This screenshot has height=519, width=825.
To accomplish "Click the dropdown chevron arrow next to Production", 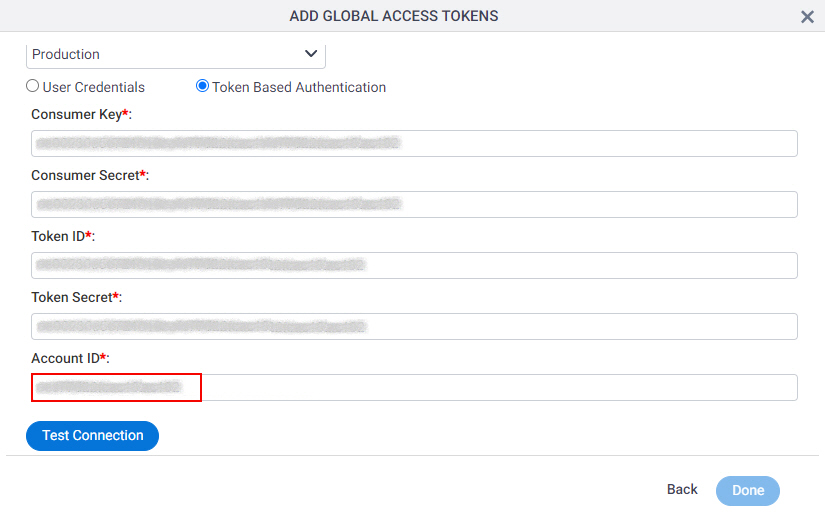I will click(x=311, y=54).
